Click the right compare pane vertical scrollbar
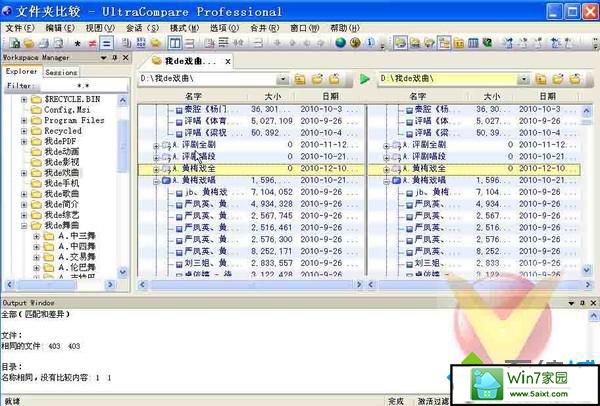The height and width of the screenshot is (406, 600). click(587, 191)
